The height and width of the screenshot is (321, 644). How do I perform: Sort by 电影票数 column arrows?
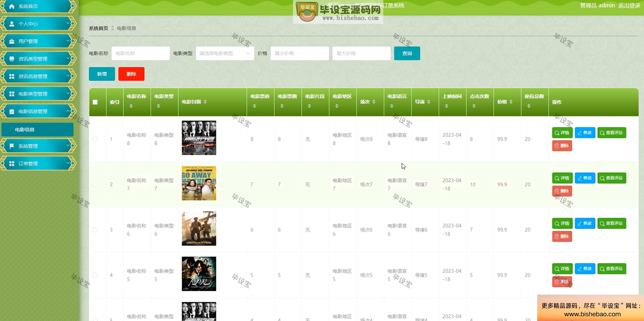[282, 106]
